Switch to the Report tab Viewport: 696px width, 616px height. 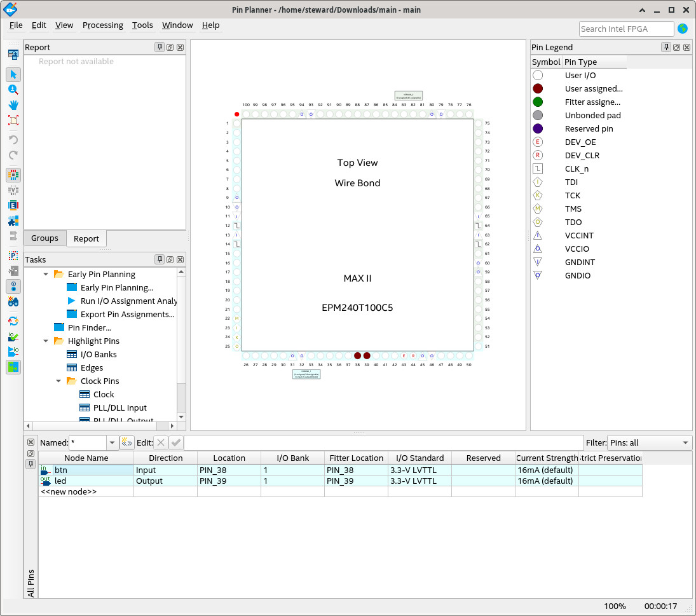coord(86,239)
